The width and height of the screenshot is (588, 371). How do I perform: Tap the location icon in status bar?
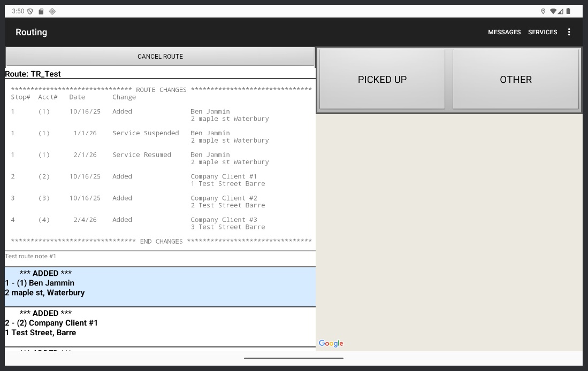(x=543, y=11)
